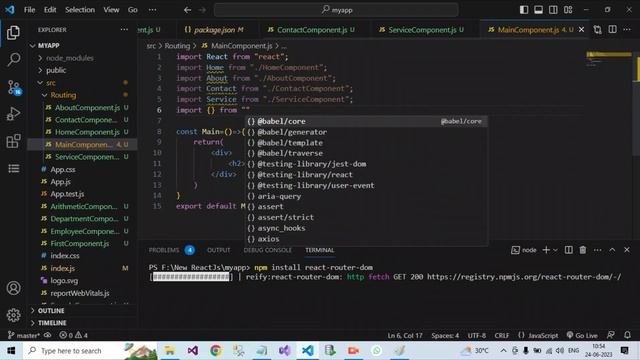
Task: Open the Accounts menu icon
Action: click(13, 288)
